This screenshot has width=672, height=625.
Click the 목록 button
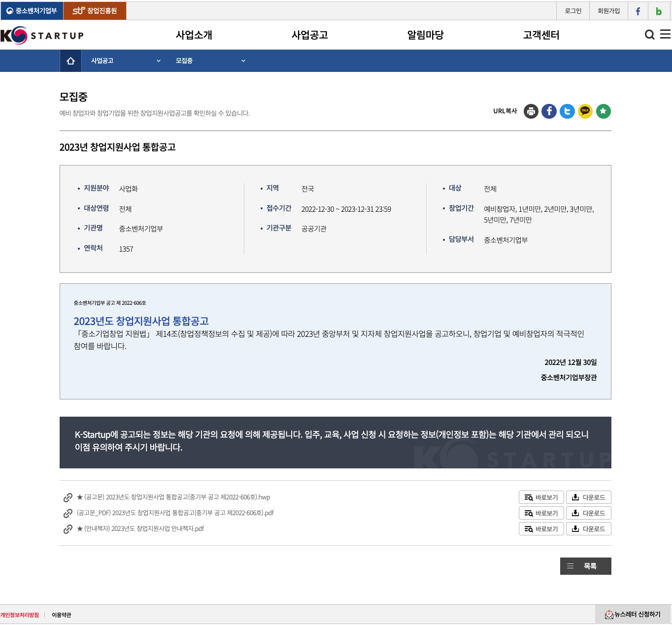(x=585, y=566)
